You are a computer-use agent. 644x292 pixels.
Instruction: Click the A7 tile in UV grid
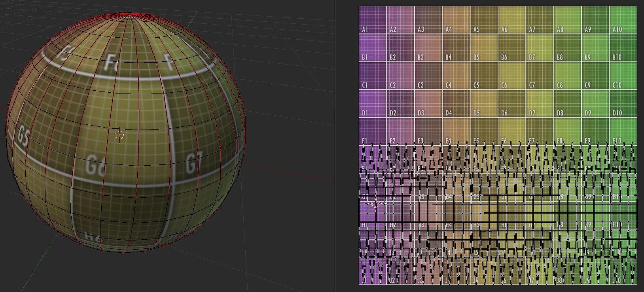[540, 20]
